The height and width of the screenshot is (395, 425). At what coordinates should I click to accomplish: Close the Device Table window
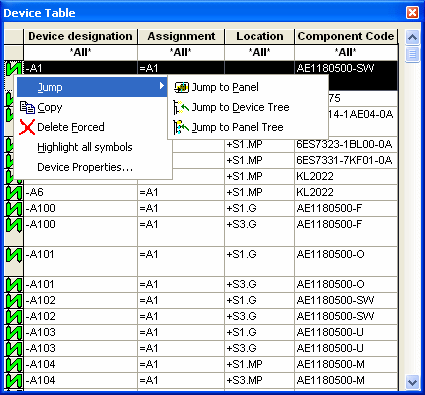[412, 13]
